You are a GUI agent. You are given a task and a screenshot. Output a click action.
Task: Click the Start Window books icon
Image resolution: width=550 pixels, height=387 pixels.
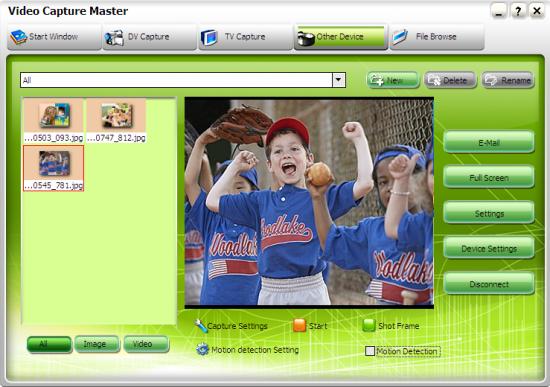[x=19, y=37]
